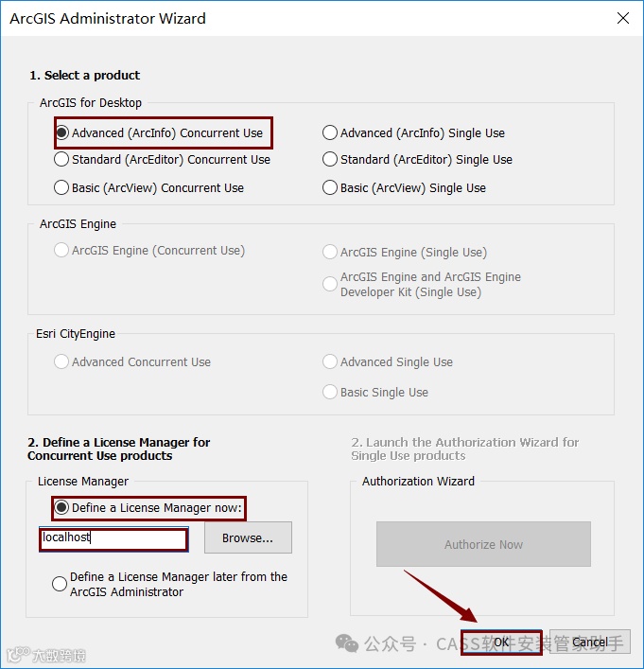
Task: Close the ArcGIS Administrator Wizard window
Action: 623,18
